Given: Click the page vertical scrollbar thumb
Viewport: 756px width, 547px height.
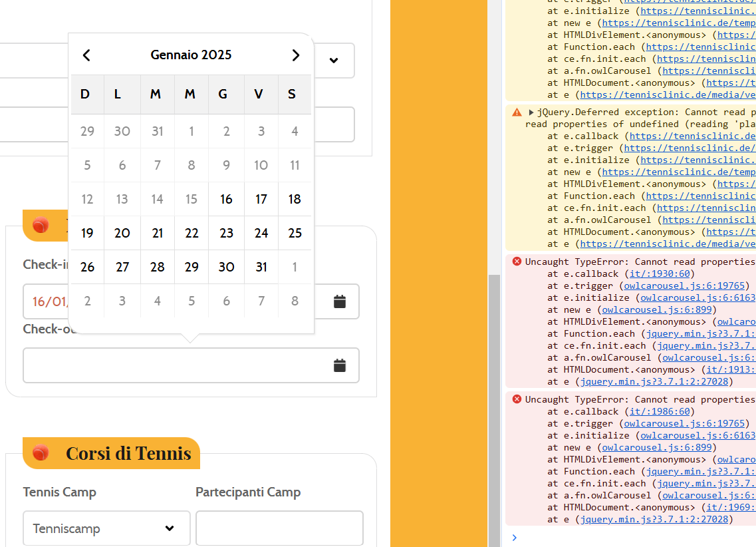Looking at the screenshot, I should [x=494, y=411].
